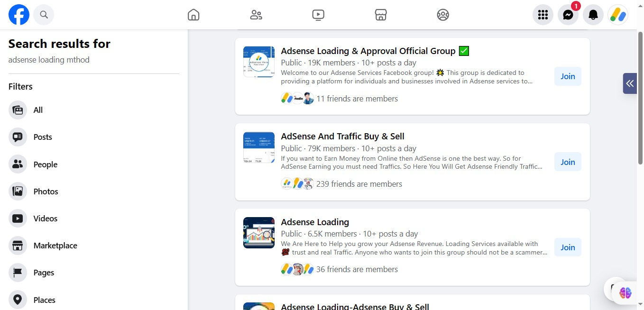Join AdSense And Traffic Buy & Sell group
Image resolution: width=644 pixels, height=310 pixels.
point(568,162)
